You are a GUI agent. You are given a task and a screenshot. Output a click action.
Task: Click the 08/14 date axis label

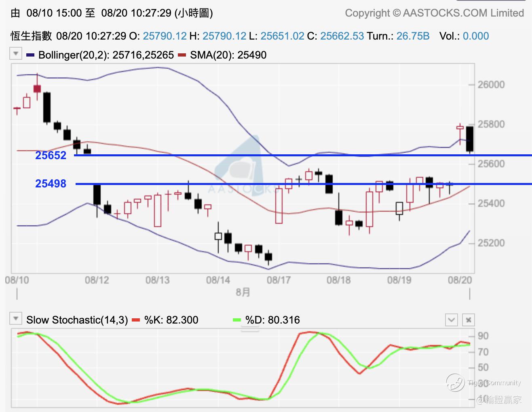(218, 280)
